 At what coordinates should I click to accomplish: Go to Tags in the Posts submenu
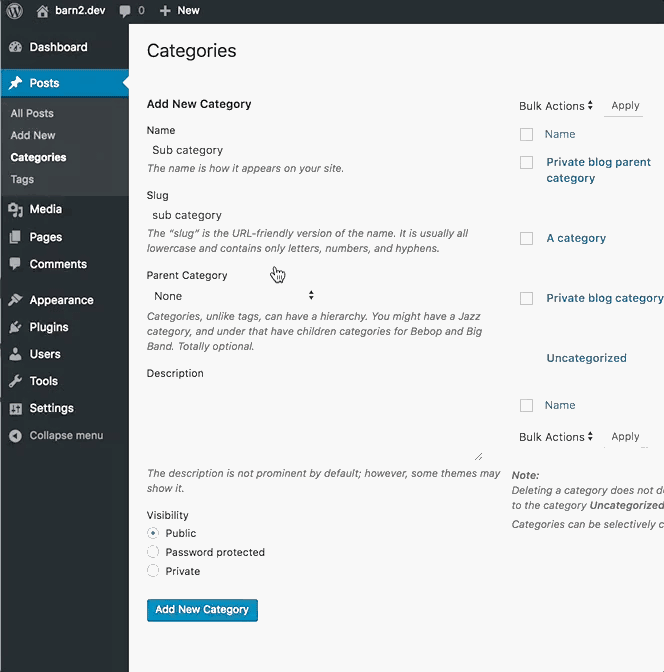point(22,179)
